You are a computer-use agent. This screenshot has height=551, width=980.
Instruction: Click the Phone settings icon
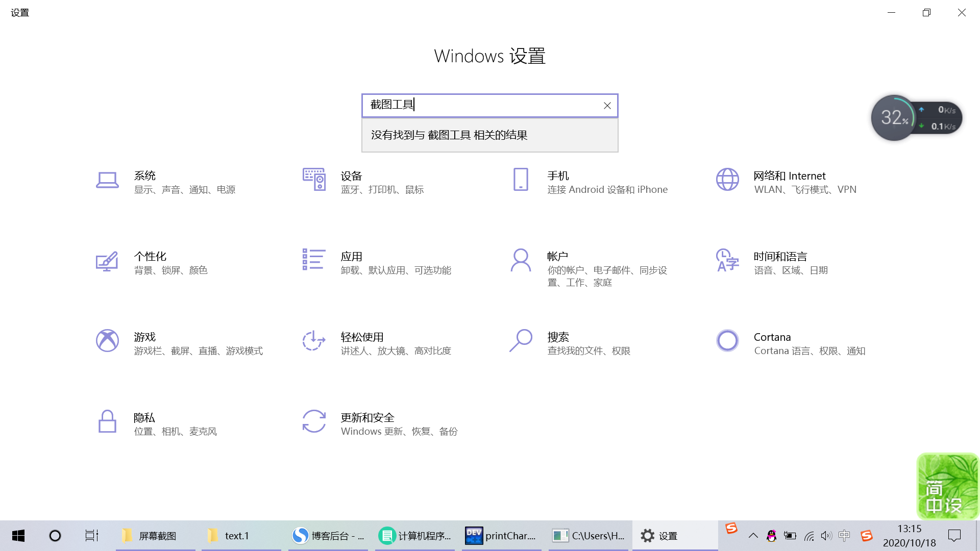(521, 180)
